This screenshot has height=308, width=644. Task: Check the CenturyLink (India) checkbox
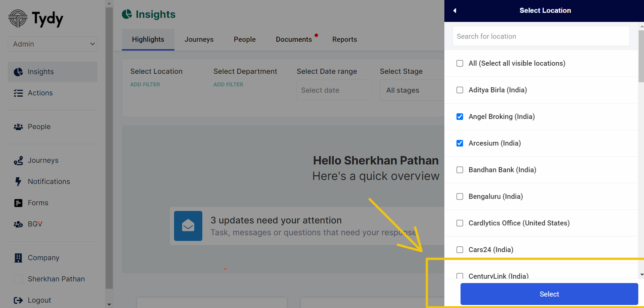tap(460, 276)
